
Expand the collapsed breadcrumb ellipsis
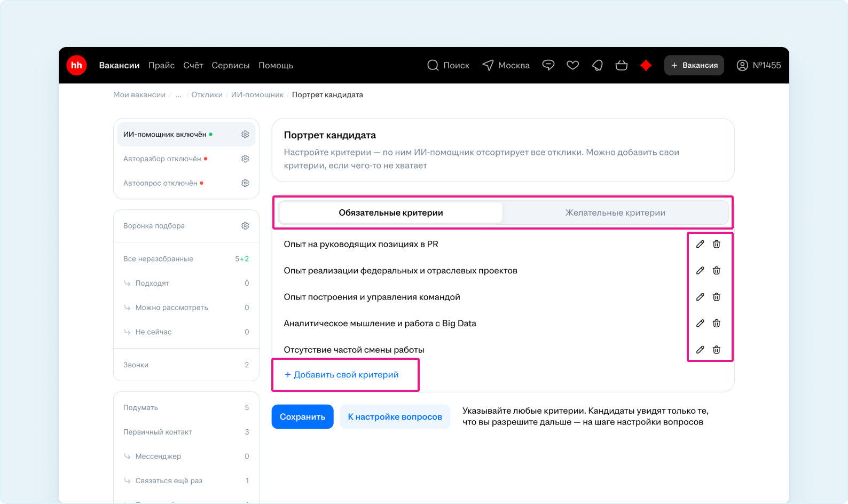[x=178, y=95]
